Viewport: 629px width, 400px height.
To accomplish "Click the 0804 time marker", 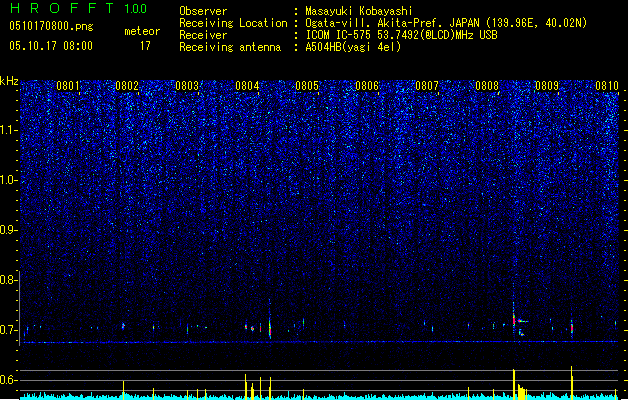I will (x=247, y=86).
